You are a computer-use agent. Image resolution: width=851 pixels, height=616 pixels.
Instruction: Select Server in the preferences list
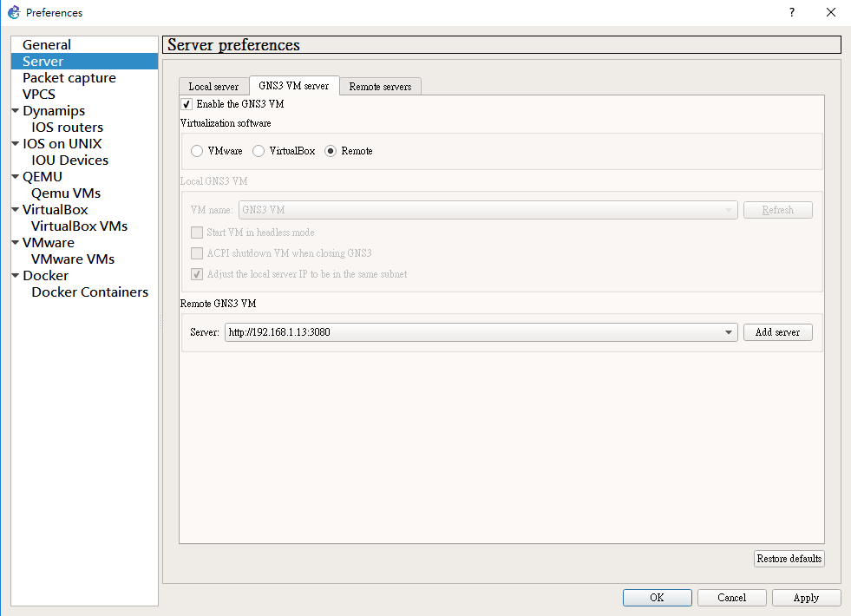click(x=84, y=61)
